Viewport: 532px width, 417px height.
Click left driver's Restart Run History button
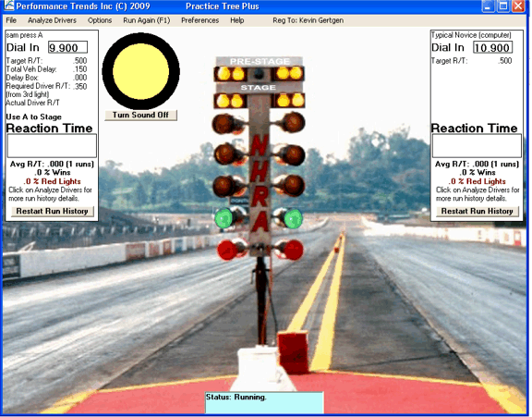[x=53, y=211]
